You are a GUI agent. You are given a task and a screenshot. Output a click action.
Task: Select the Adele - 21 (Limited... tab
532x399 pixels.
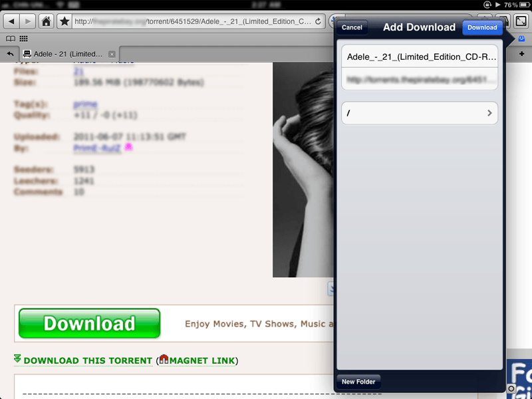point(68,55)
